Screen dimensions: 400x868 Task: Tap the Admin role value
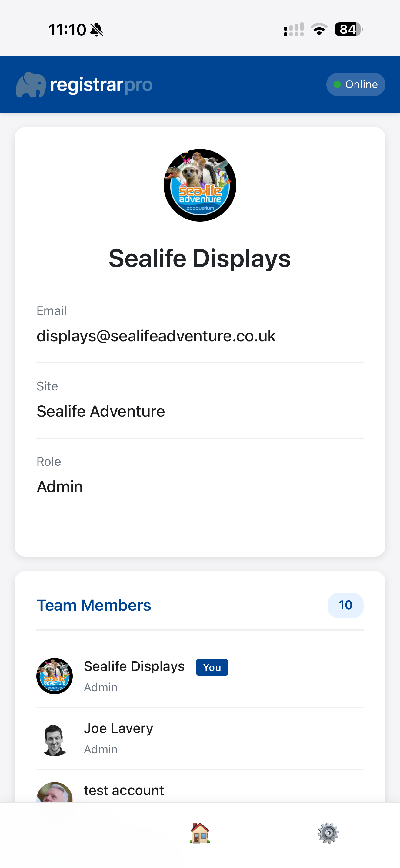click(x=60, y=487)
